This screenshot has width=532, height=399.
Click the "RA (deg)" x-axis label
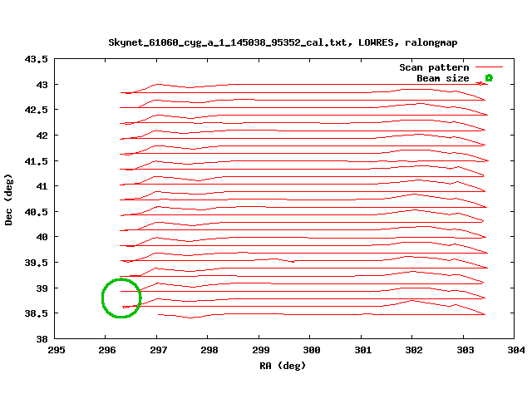click(x=283, y=366)
